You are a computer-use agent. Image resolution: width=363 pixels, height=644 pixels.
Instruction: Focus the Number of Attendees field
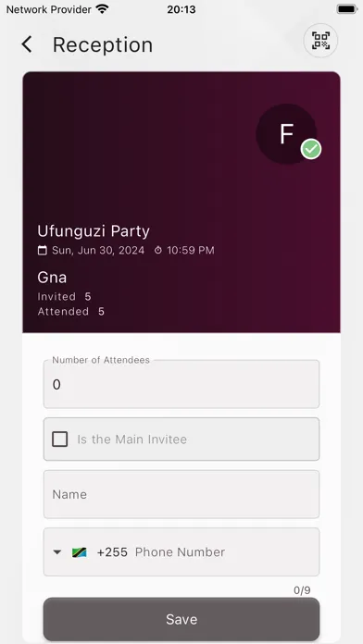point(181,384)
